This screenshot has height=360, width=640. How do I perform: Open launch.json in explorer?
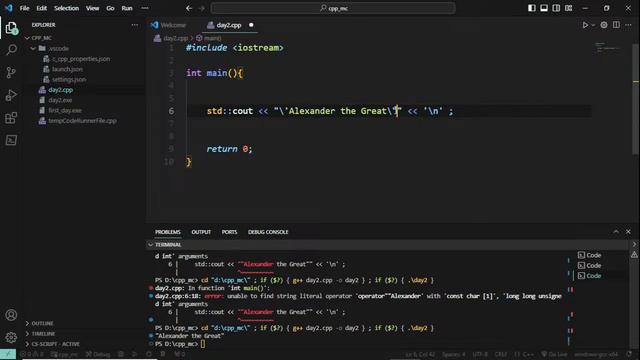click(67, 69)
